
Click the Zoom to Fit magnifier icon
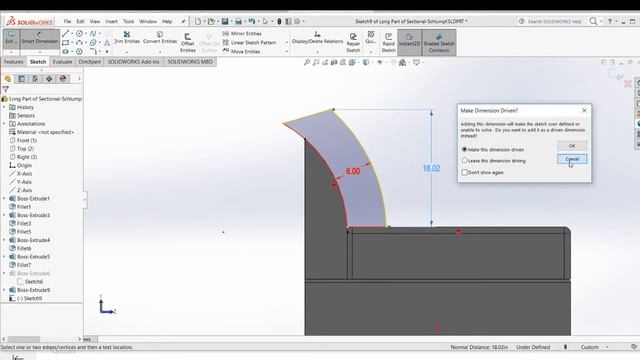point(307,62)
